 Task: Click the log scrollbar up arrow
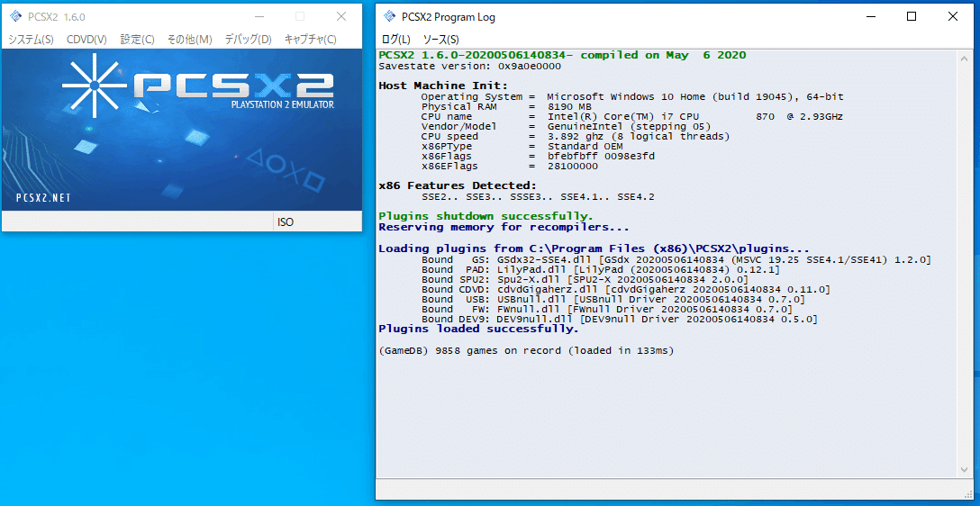965,59
